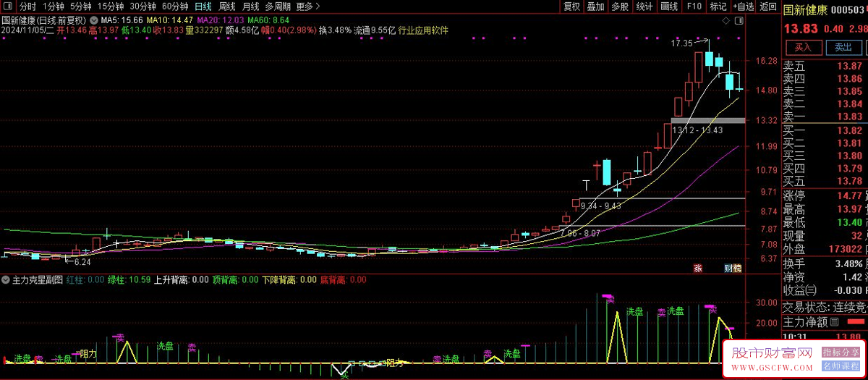Select the 买五 bid row at 13.78
Screen dimensions: 868x380
click(825, 181)
